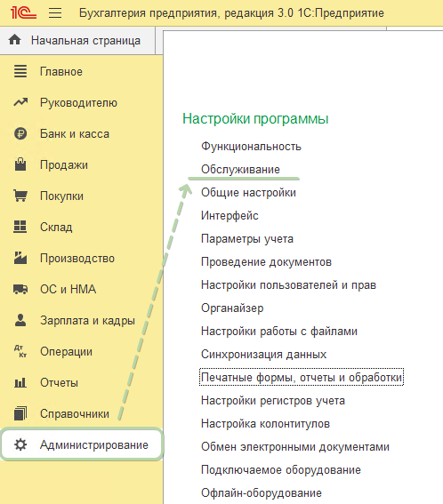The width and height of the screenshot is (443, 504).
Task: Click the Главное list icon
Action: pyautogui.click(x=20, y=71)
